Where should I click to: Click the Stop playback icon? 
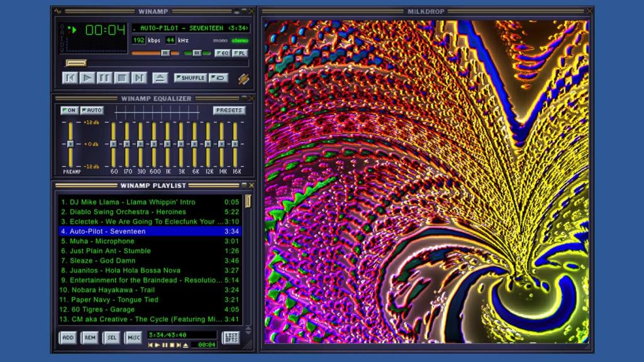pyautogui.click(x=120, y=78)
